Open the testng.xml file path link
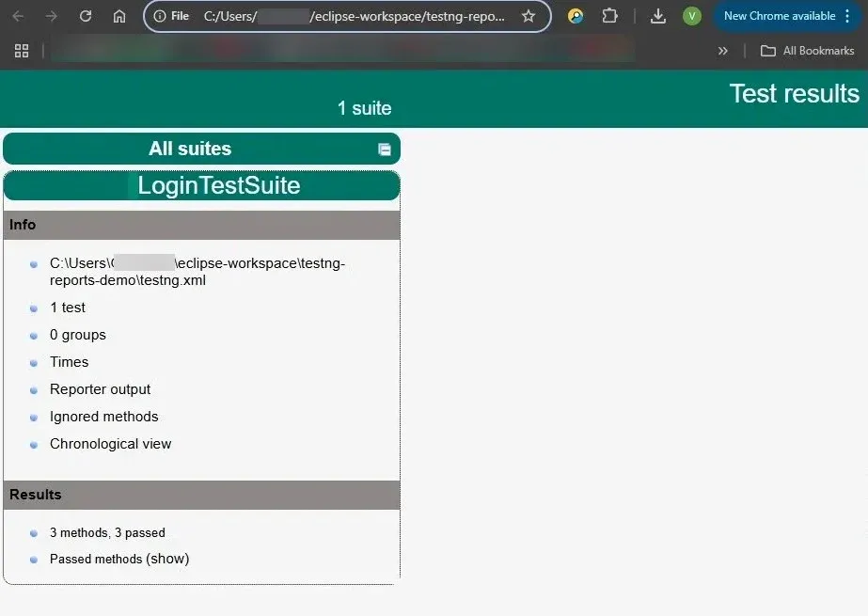 point(197,271)
